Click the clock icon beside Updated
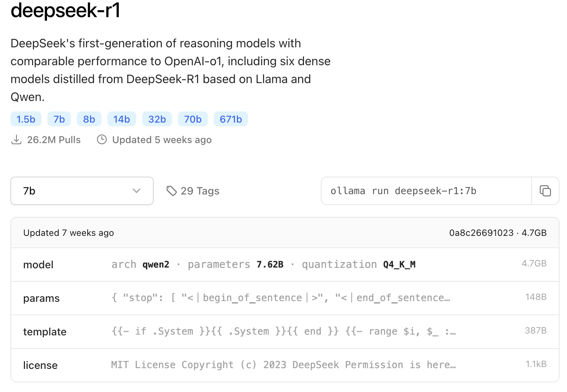The image size is (567, 392). 102,140
